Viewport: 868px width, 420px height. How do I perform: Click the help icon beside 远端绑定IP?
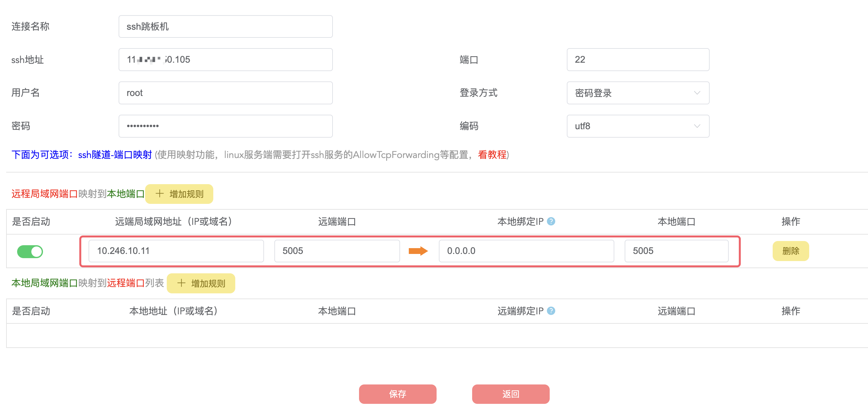click(x=551, y=310)
